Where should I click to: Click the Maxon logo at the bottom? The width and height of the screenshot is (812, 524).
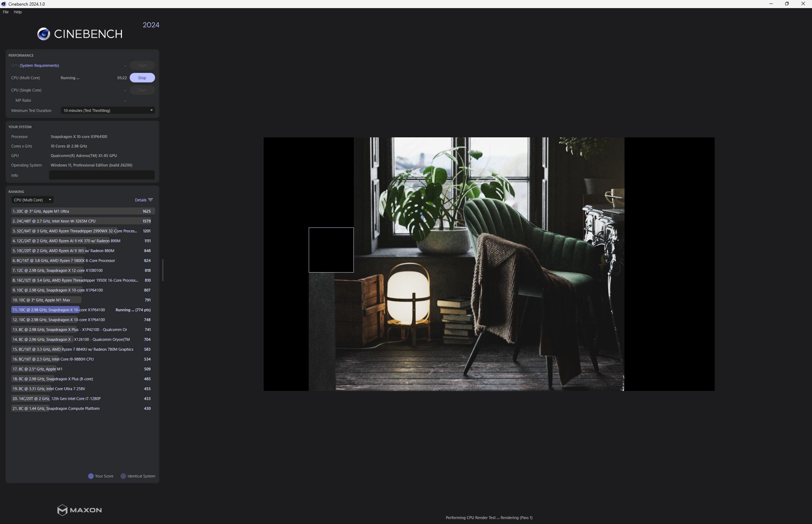[79, 510]
